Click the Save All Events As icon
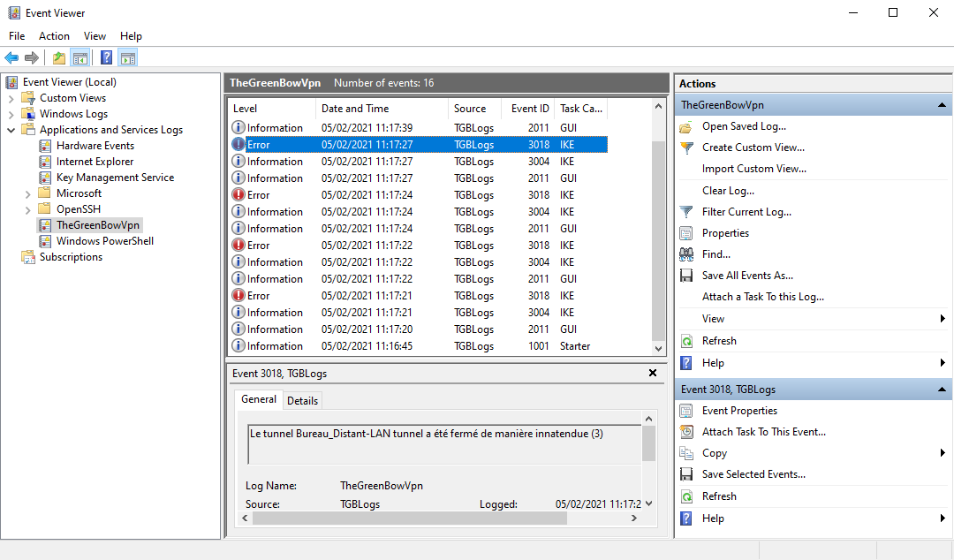Viewport: 954px width, 560px height. (x=686, y=276)
